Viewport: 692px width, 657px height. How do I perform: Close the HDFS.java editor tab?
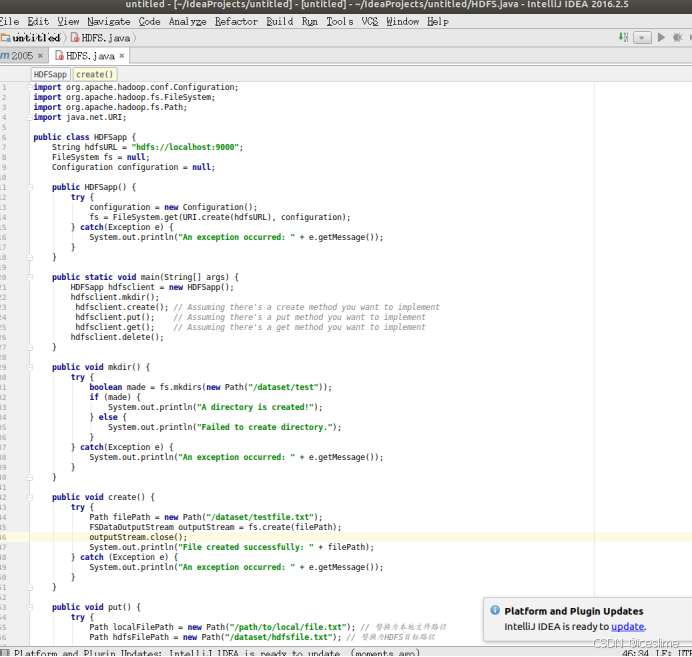pyautogui.click(x=122, y=56)
